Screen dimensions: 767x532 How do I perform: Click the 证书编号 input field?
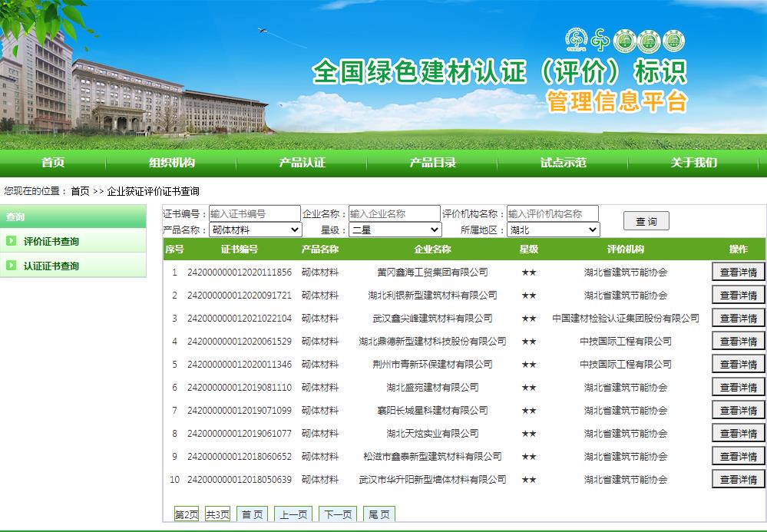(254, 214)
